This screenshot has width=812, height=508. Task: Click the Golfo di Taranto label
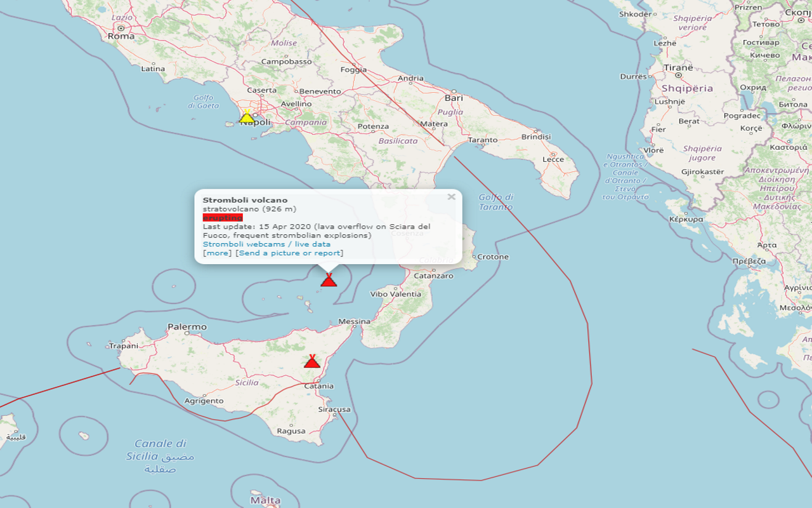pos(496,202)
